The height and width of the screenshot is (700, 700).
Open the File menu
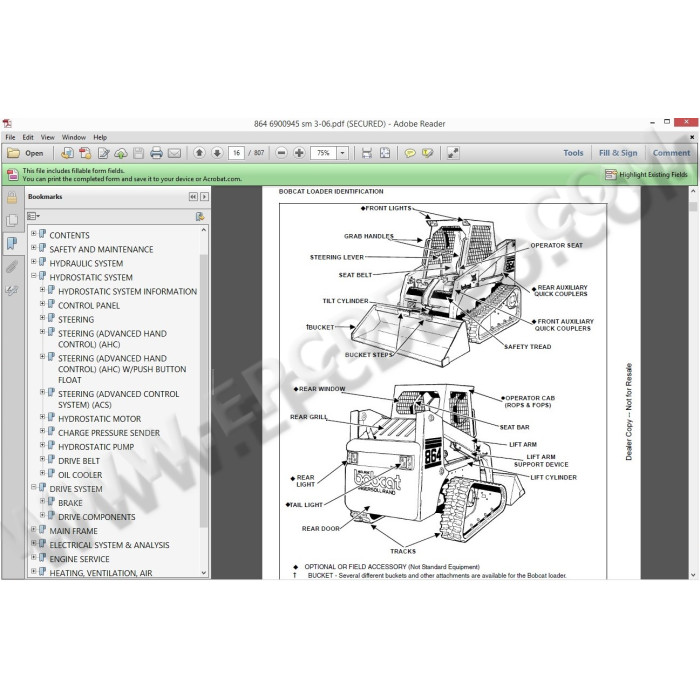(10, 138)
